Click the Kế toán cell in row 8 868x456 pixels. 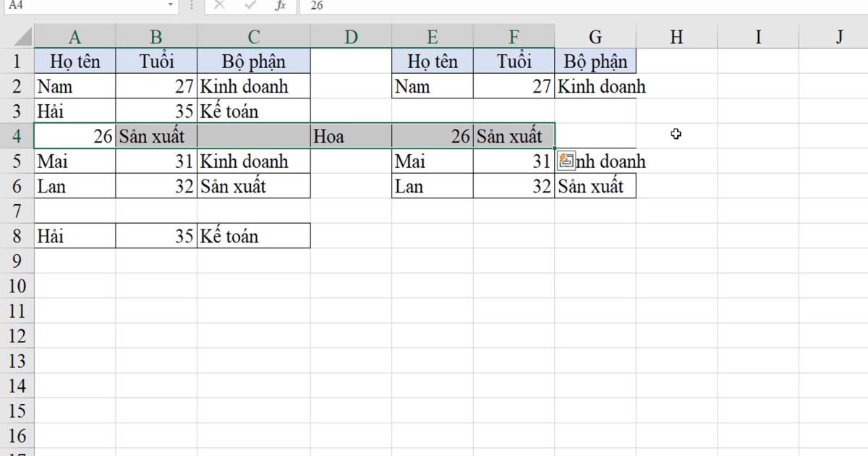[x=253, y=235]
